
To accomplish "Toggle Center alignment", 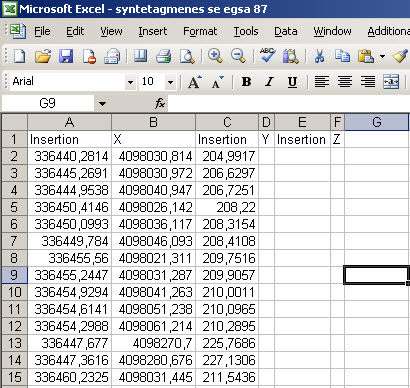I will 345,82.
